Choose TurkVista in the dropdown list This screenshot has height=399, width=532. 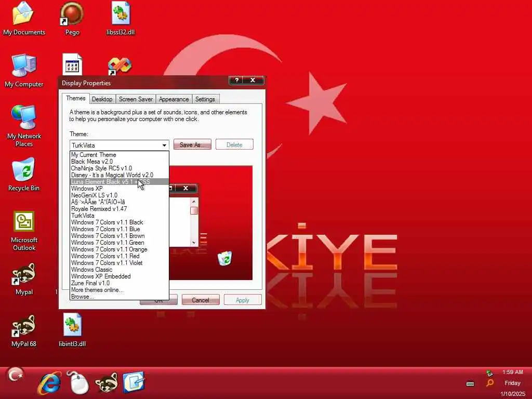tap(119, 216)
